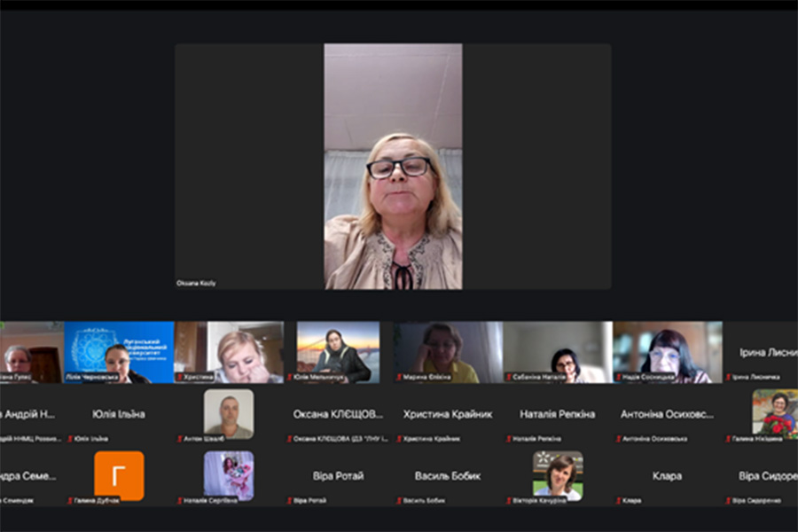Viewport: 798px width, 532px height.
Task: Click muted mic icon by small Христина Крайник label
Action: tap(400, 439)
